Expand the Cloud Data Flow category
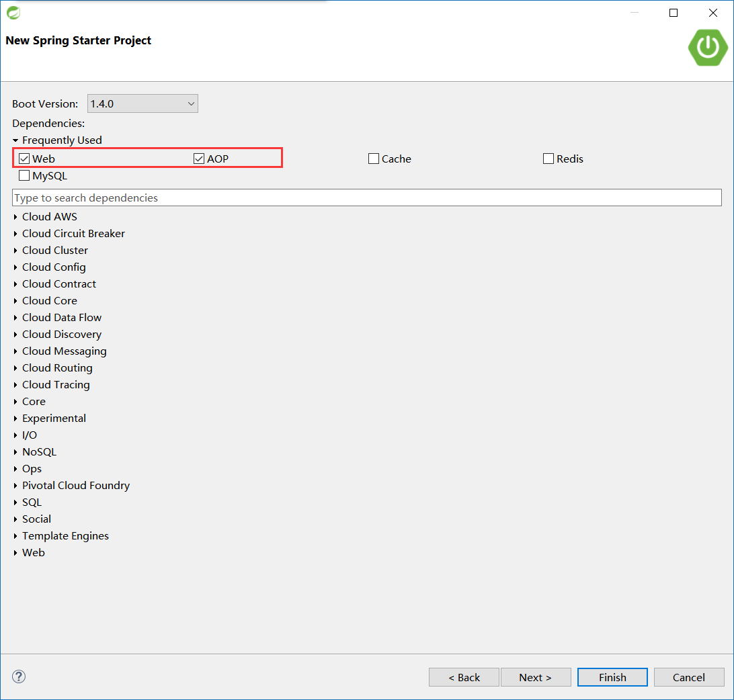The image size is (734, 700). (15, 318)
